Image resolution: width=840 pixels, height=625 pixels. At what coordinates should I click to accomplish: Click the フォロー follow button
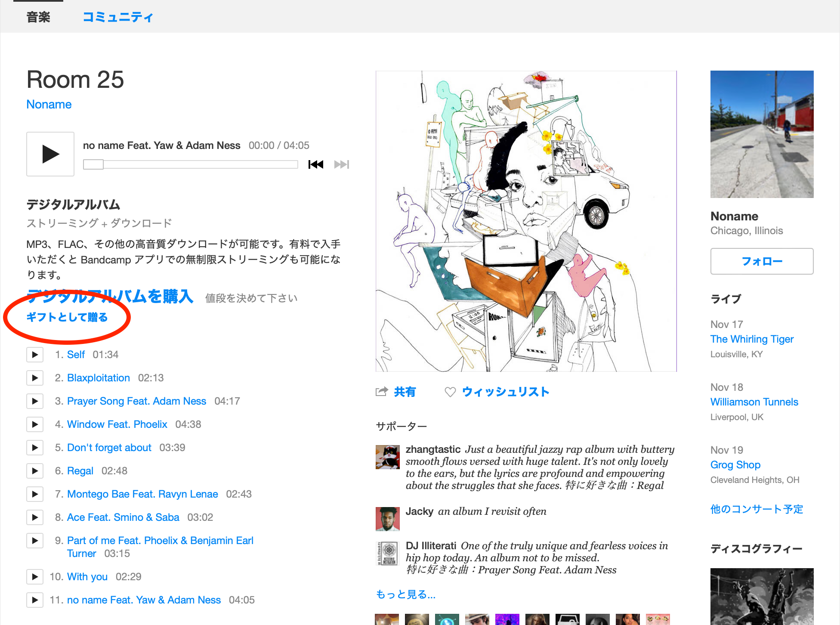click(x=762, y=261)
